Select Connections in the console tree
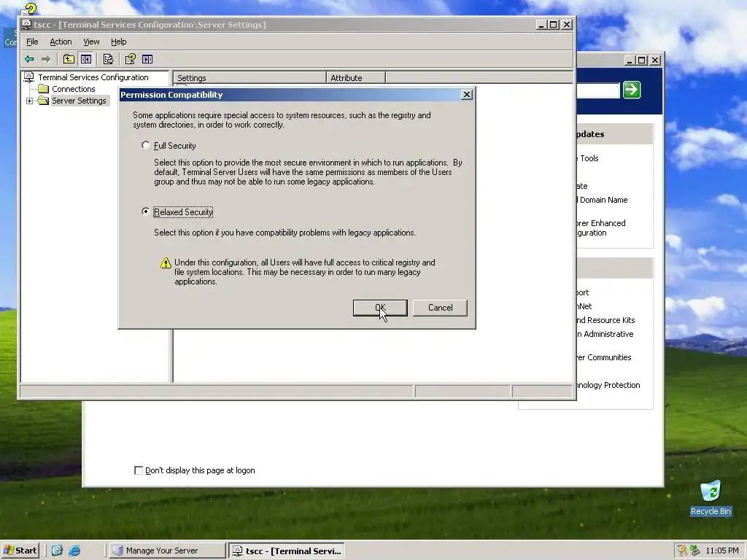This screenshot has width=747, height=560. 74,89
